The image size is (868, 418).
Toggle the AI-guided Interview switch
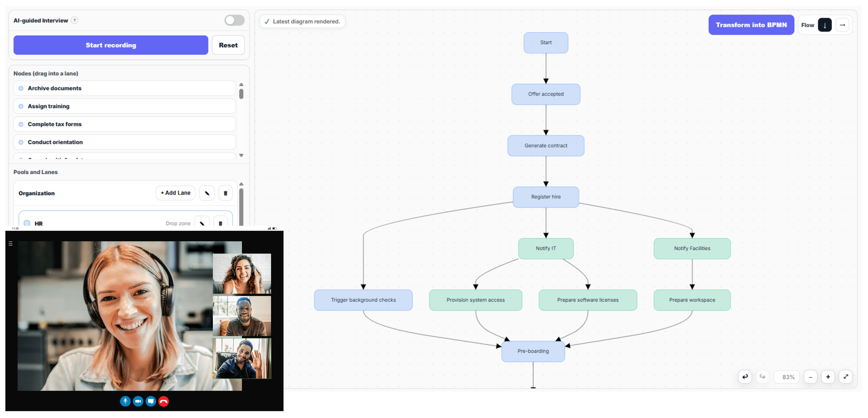click(x=235, y=21)
